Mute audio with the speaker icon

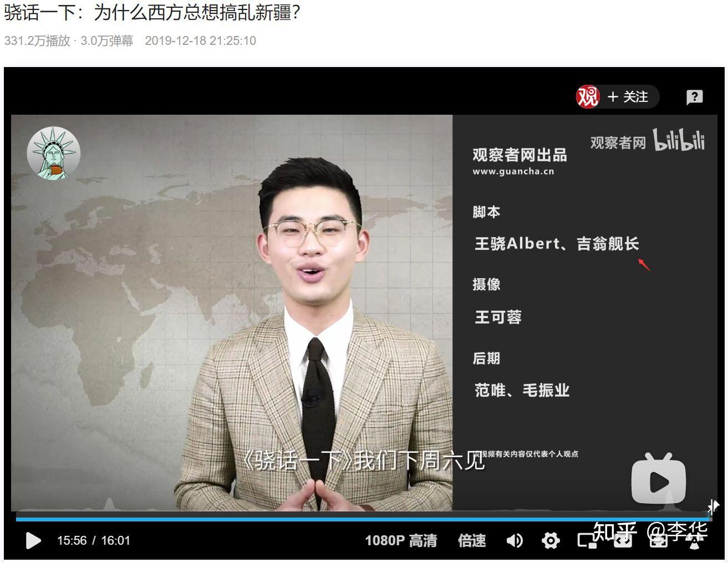(x=515, y=540)
